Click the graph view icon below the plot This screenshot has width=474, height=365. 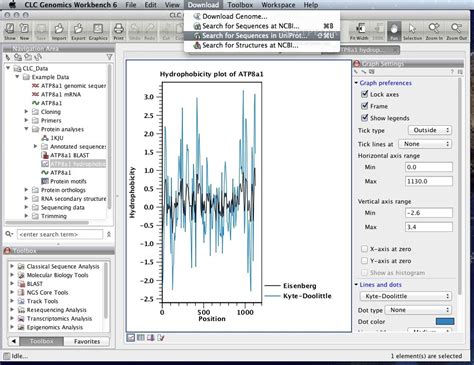click(131, 338)
